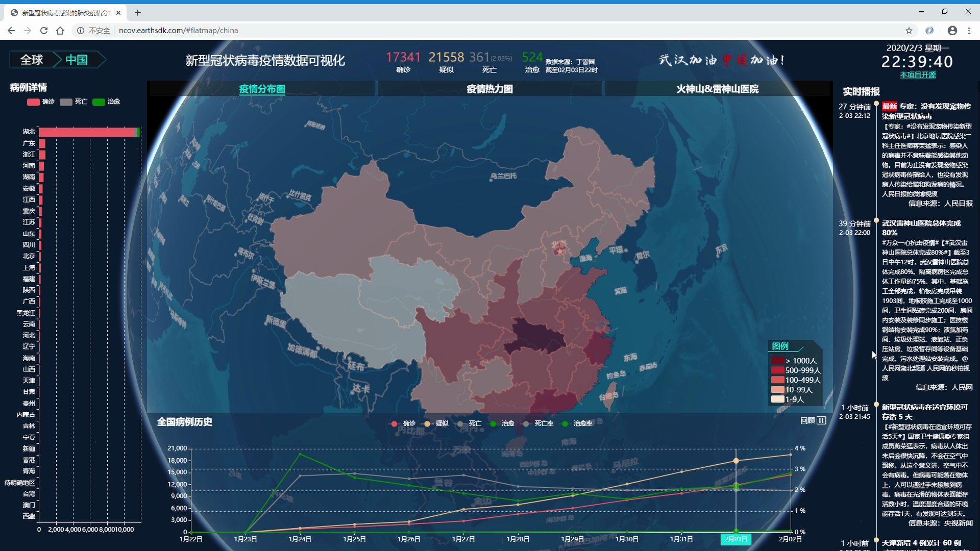Open news item 武汉雷神山医院总体完成80%
This screenshot has width=980, height=551.
click(x=921, y=228)
